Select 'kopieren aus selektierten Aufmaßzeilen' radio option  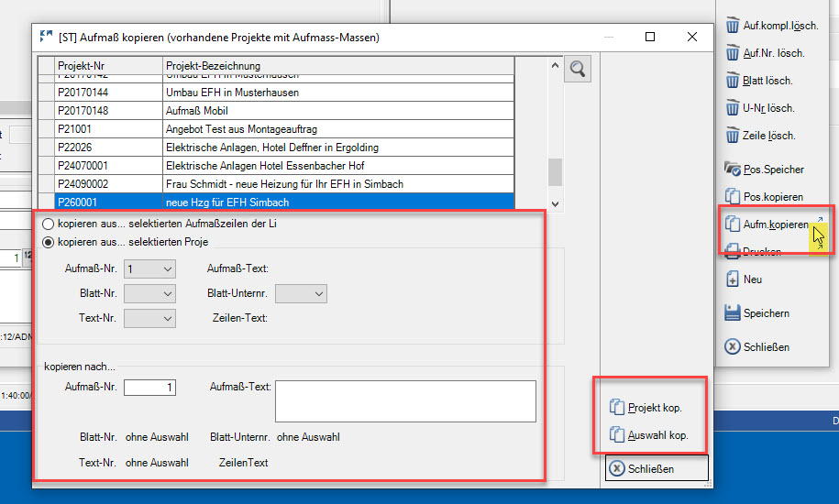pyautogui.click(x=48, y=225)
